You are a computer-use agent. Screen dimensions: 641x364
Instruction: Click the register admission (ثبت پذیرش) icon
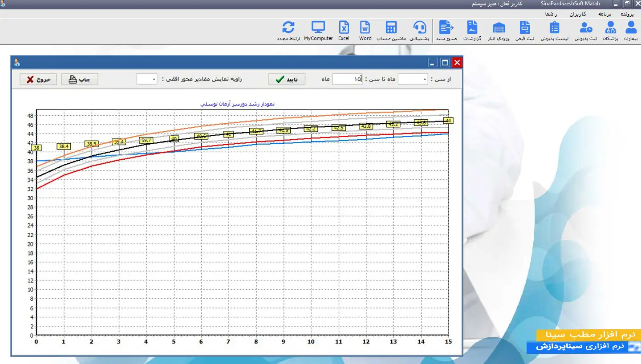585,31
